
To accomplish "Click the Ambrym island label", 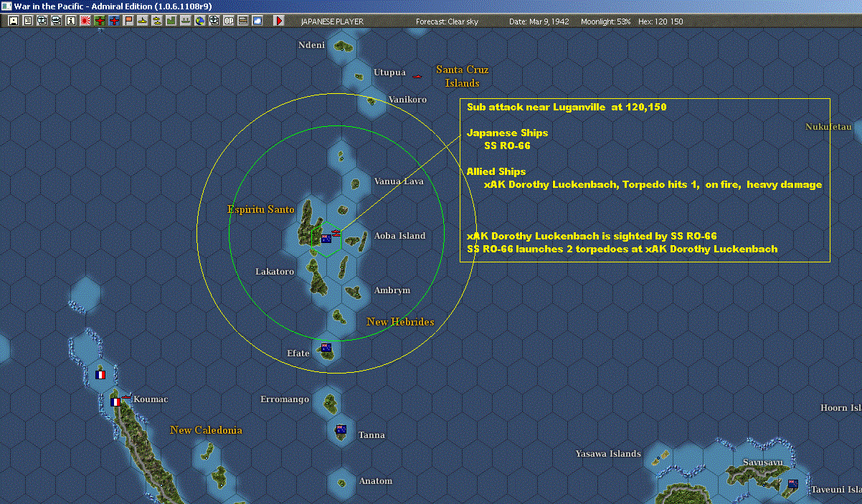I will coord(392,290).
